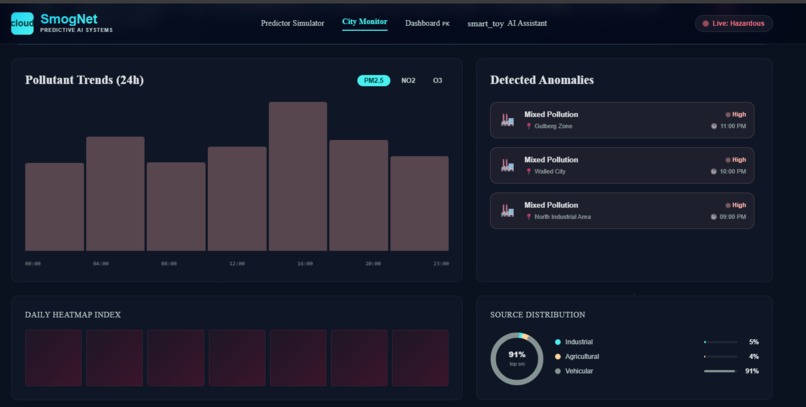
Task: Click the clock icon next to 09:00 PM
Action: coord(713,217)
